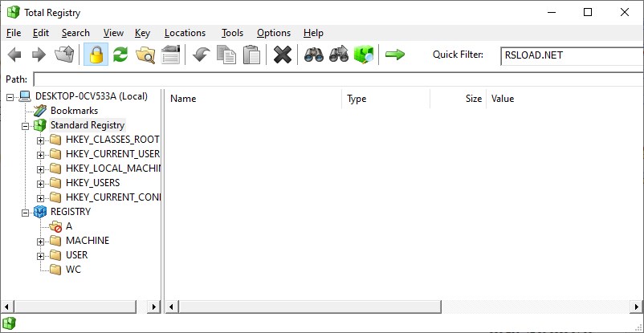
Task: Open the Key menu
Action: pyautogui.click(x=142, y=33)
